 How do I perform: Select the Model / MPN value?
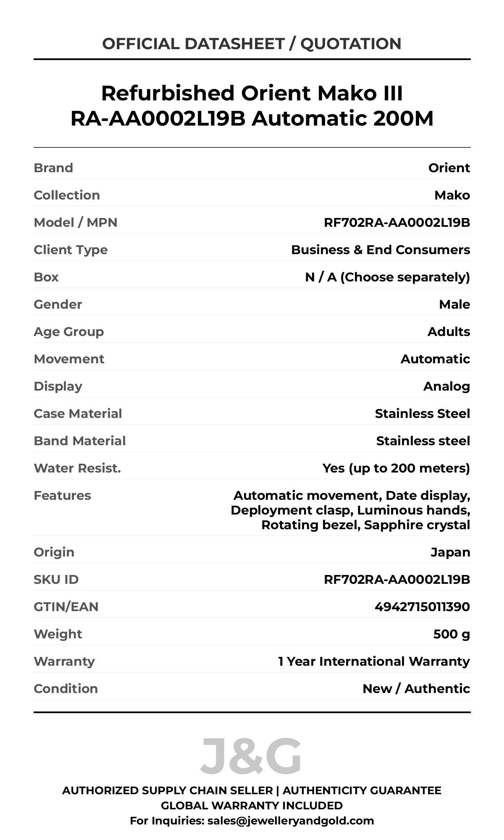click(396, 223)
